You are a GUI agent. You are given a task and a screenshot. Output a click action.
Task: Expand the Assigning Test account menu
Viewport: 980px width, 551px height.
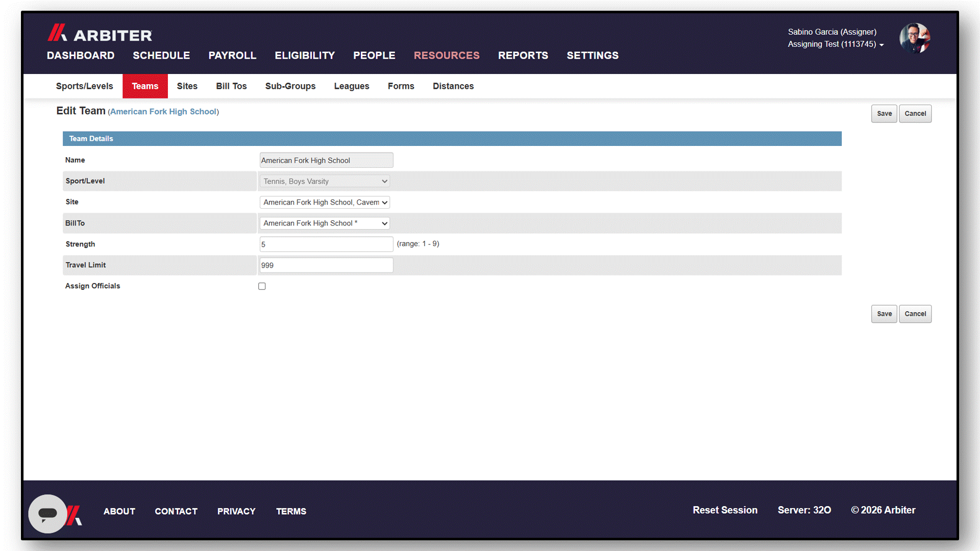pos(836,44)
